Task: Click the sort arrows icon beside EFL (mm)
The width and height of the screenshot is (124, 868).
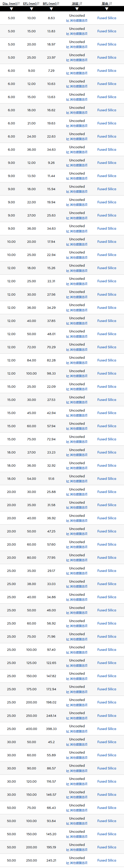Action: pyautogui.click(x=38, y=4)
